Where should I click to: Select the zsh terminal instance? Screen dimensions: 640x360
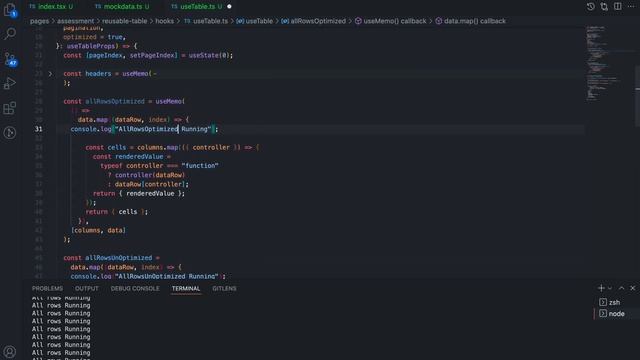tap(615, 302)
